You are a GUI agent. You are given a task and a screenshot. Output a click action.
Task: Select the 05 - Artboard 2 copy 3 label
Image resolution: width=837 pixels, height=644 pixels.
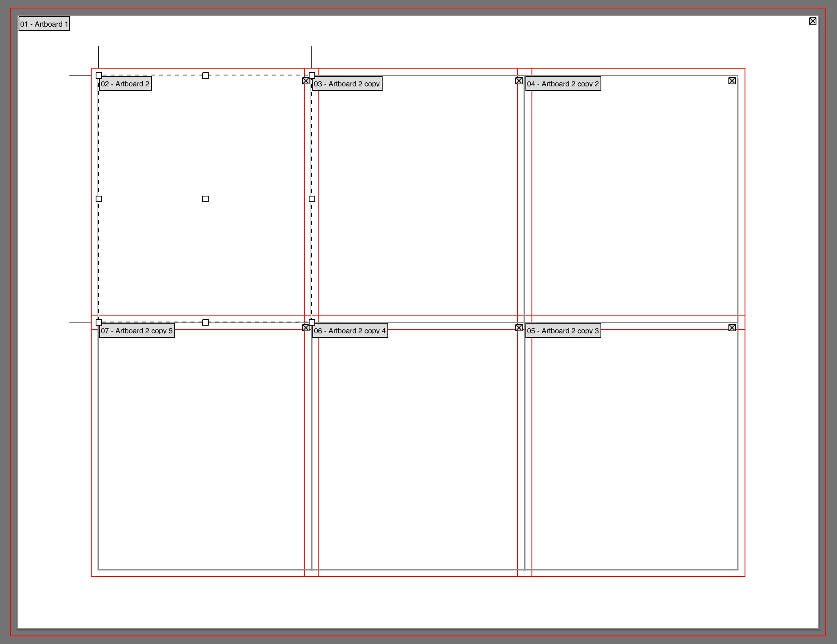[x=563, y=330]
